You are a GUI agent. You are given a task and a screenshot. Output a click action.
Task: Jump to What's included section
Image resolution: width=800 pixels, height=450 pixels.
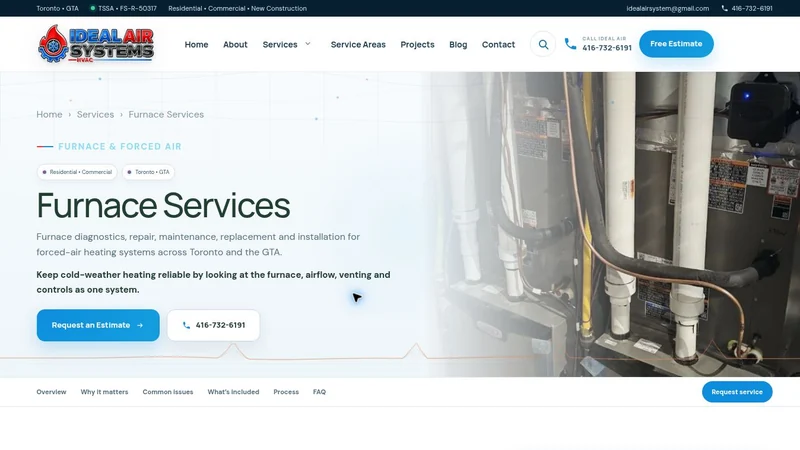point(233,392)
